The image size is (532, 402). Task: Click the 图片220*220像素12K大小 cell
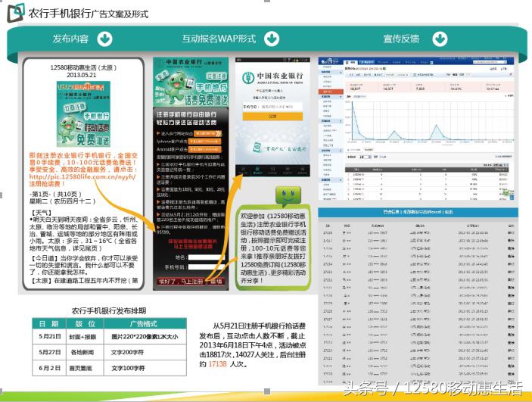[145, 337]
